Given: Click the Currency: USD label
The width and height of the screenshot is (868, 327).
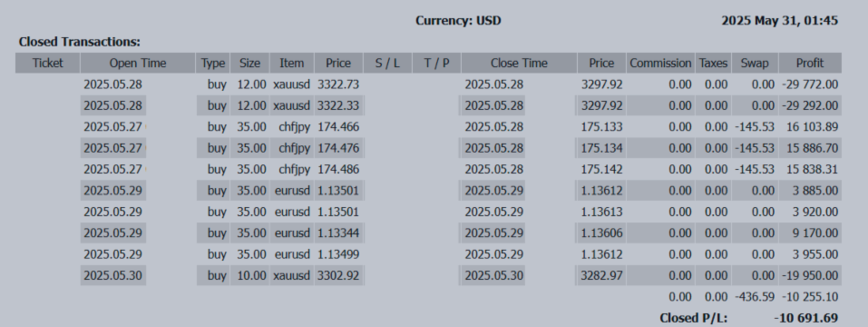Looking at the screenshot, I should coord(458,21).
